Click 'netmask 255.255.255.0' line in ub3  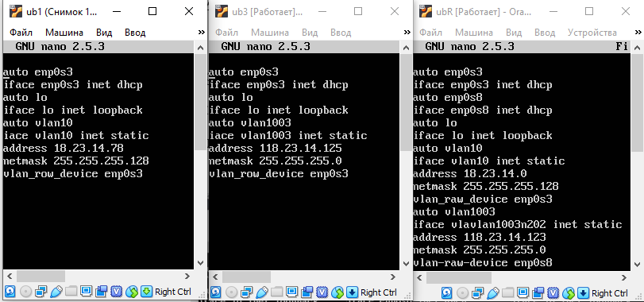(x=276, y=161)
